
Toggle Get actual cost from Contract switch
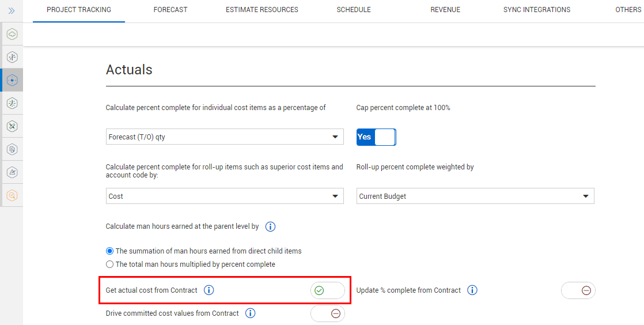(327, 290)
